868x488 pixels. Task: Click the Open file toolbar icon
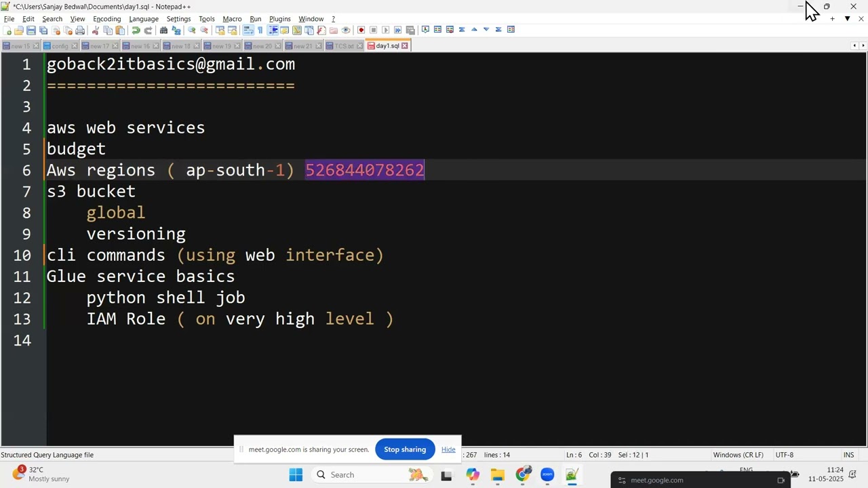tap(19, 30)
